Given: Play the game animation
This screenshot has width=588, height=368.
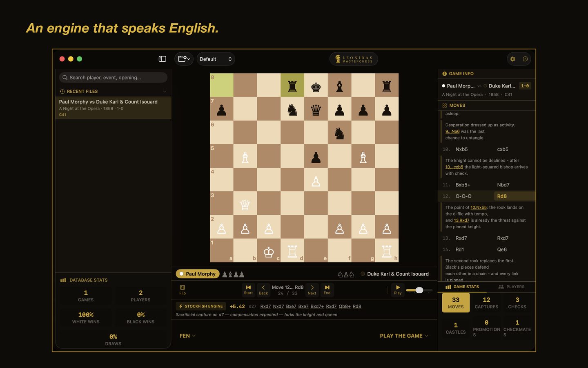Looking at the screenshot, I should 398,290.
